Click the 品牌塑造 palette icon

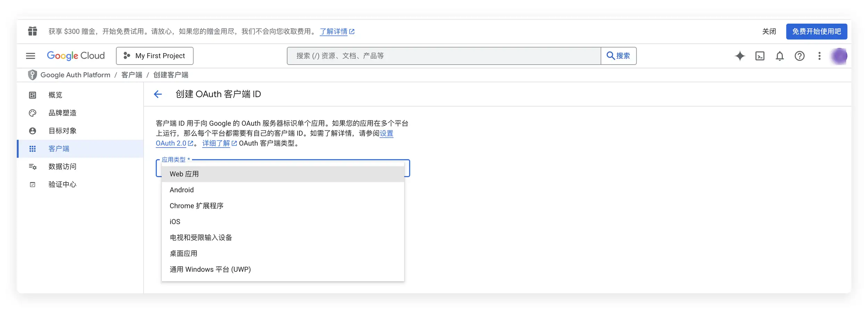coord(33,113)
